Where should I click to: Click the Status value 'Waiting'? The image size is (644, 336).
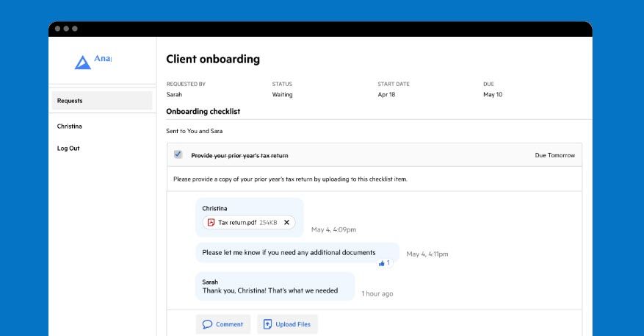point(282,95)
